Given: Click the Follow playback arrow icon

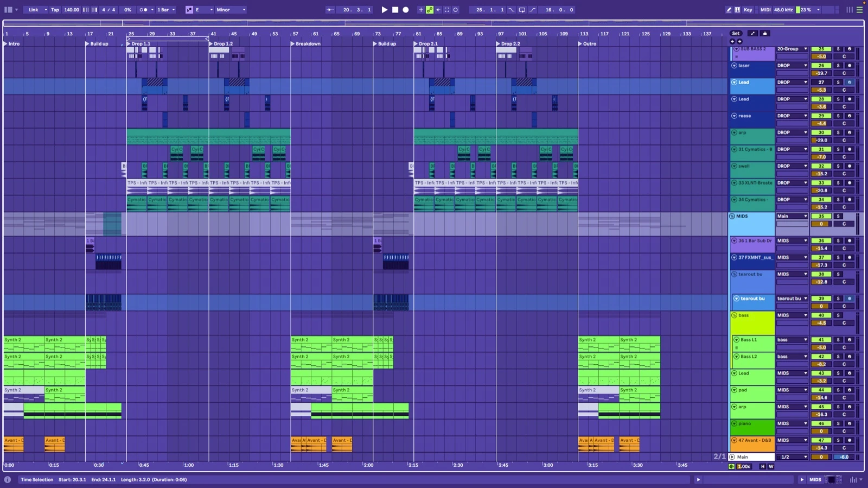Looking at the screenshot, I should click(x=330, y=10).
